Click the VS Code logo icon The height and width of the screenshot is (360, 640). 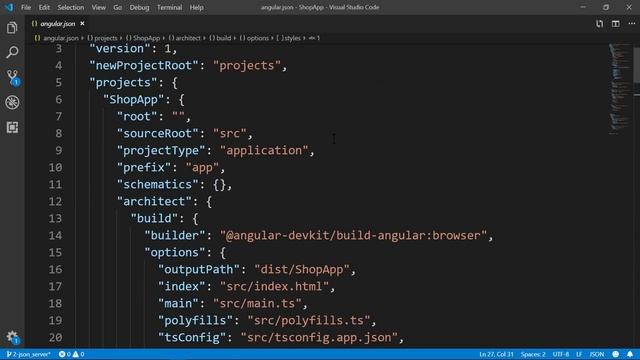tap(9, 7)
